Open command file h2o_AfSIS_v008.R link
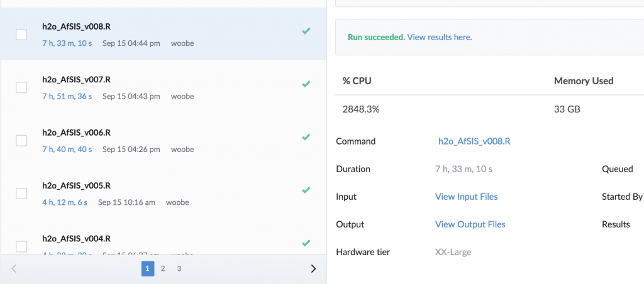644x284 pixels. (474, 141)
